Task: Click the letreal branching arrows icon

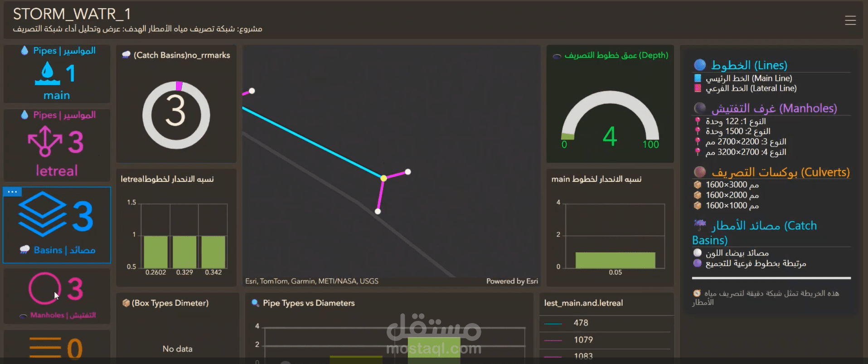Action: tap(45, 141)
